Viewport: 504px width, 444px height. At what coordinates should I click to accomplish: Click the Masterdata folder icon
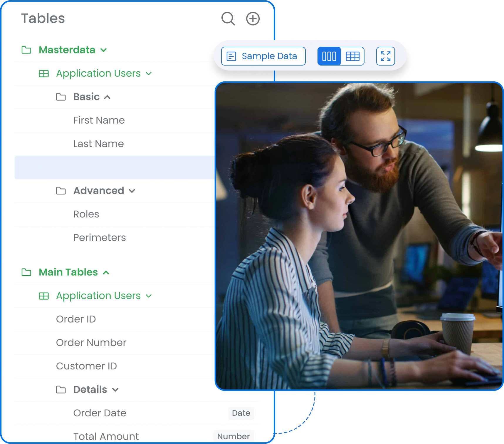click(x=26, y=50)
